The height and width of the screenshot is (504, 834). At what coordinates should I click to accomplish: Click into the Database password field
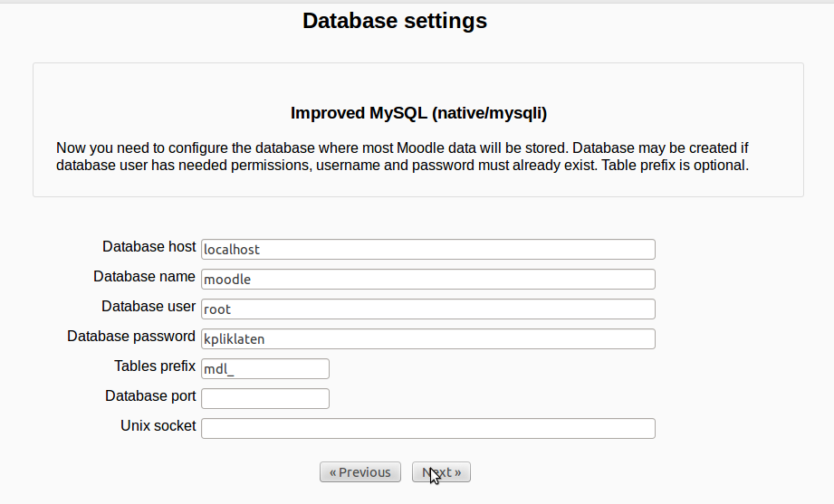click(x=427, y=338)
